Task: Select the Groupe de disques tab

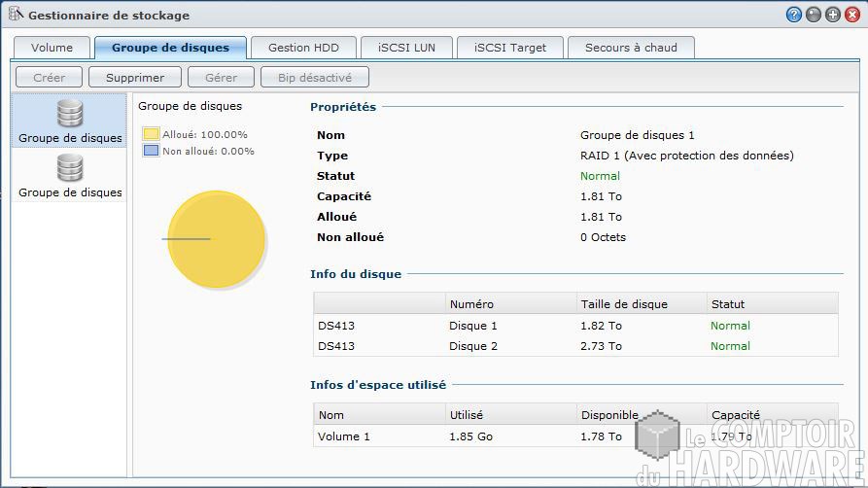Action: tap(170, 48)
